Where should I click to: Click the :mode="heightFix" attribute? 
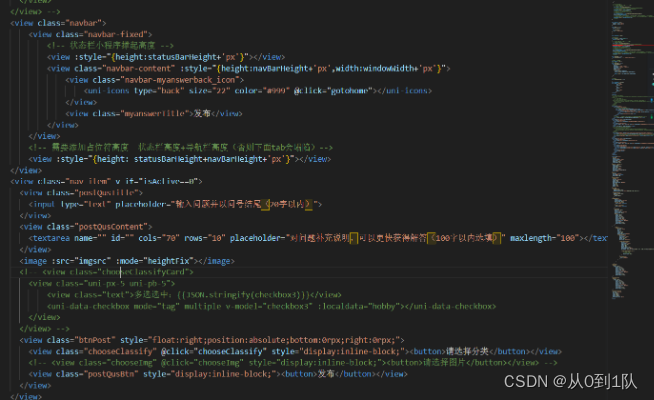pos(155,261)
